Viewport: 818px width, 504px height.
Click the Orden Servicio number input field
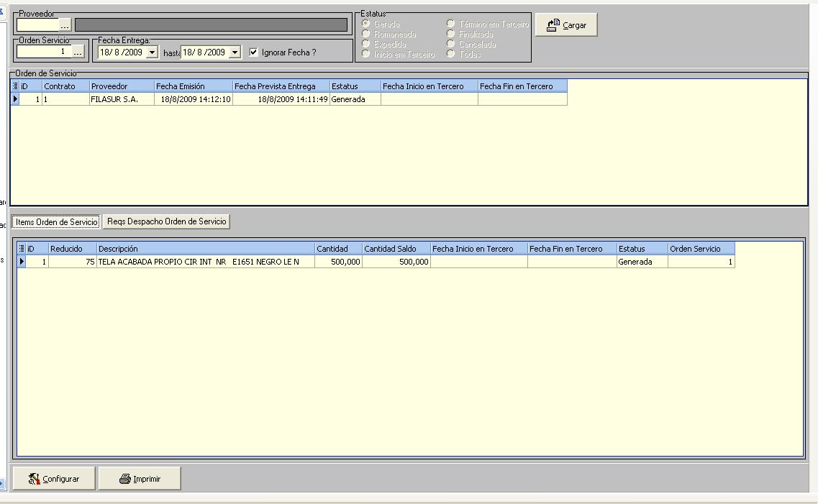[x=43, y=52]
